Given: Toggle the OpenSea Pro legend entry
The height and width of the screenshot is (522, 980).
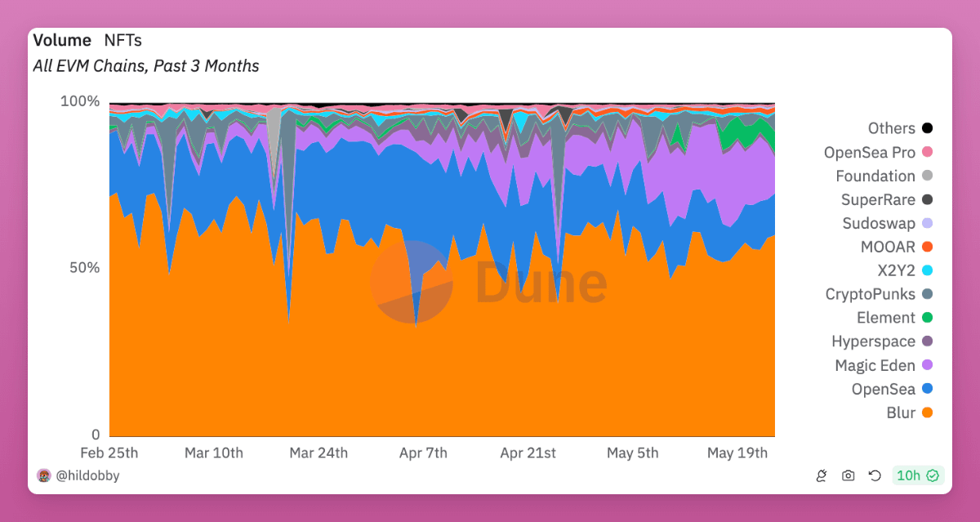Looking at the screenshot, I should click(x=878, y=152).
